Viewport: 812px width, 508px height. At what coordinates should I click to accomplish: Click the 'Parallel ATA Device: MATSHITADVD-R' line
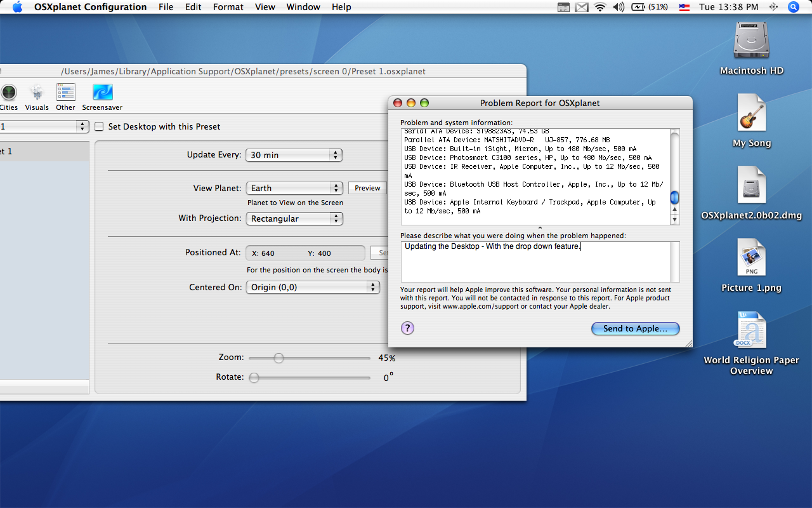click(507, 140)
